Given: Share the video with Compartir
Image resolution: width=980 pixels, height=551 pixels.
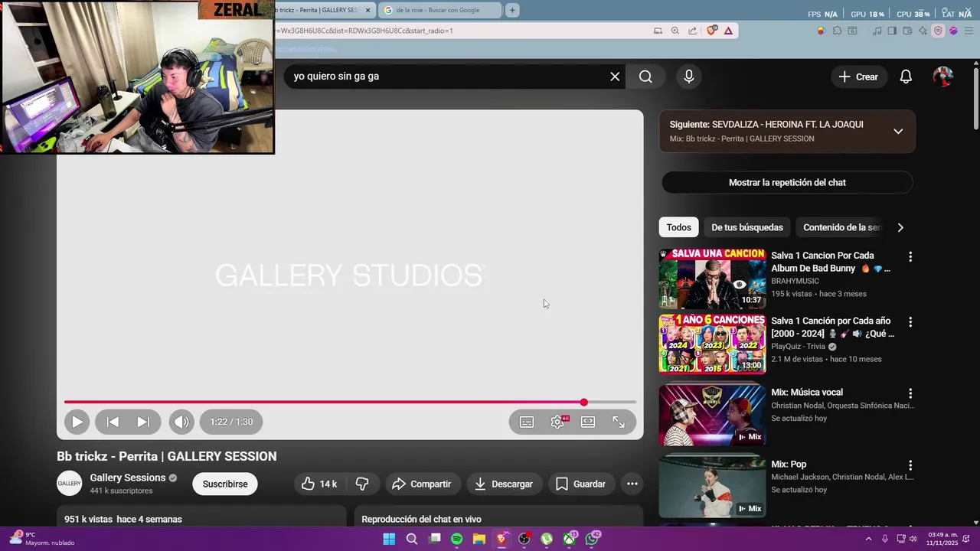Looking at the screenshot, I should pyautogui.click(x=421, y=484).
